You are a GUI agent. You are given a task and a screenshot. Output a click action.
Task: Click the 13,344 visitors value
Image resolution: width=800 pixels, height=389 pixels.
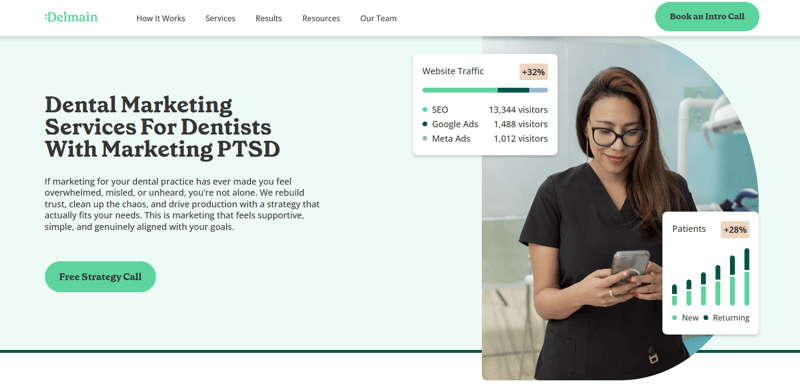(x=518, y=110)
